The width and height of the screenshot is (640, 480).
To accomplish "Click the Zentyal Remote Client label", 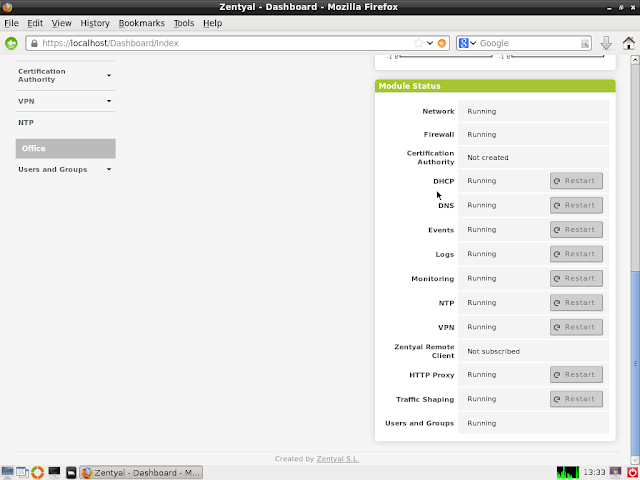I will point(424,351).
